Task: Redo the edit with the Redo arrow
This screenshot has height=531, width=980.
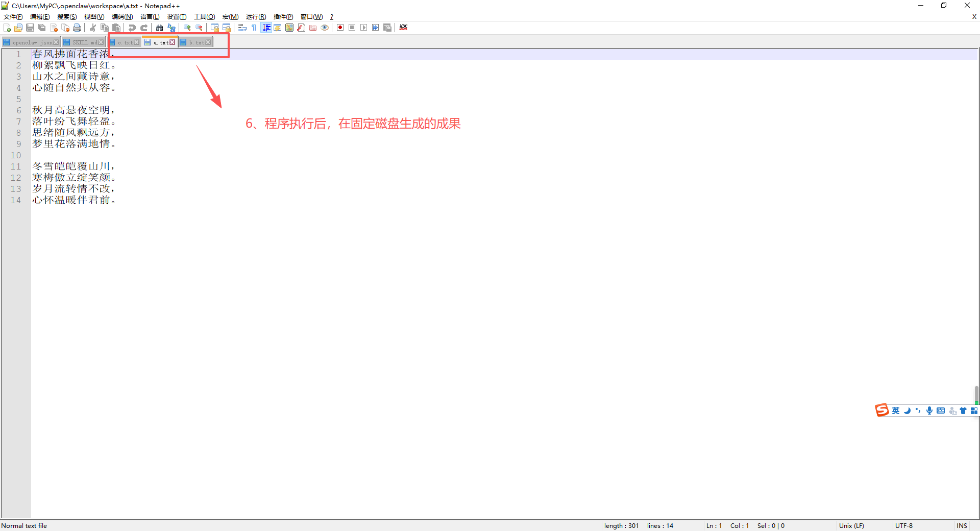Action: [144, 28]
